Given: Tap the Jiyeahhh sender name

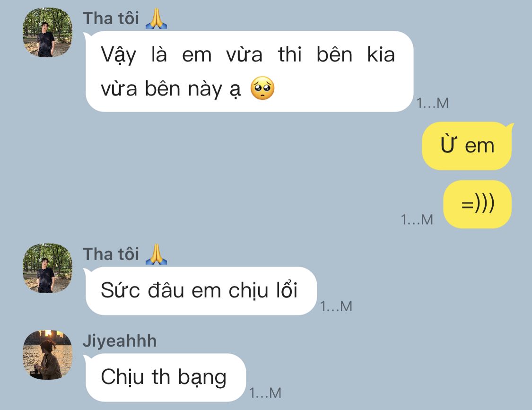Looking at the screenshot, I should pos(120,341).
